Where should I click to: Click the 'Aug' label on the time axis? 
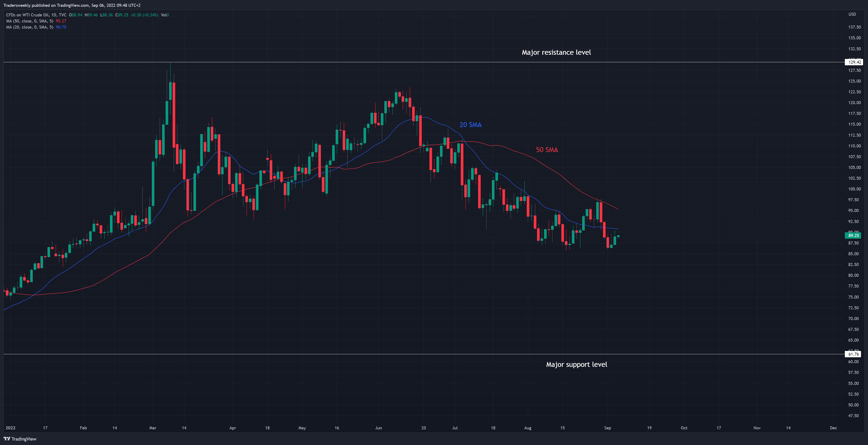point(528,428)
